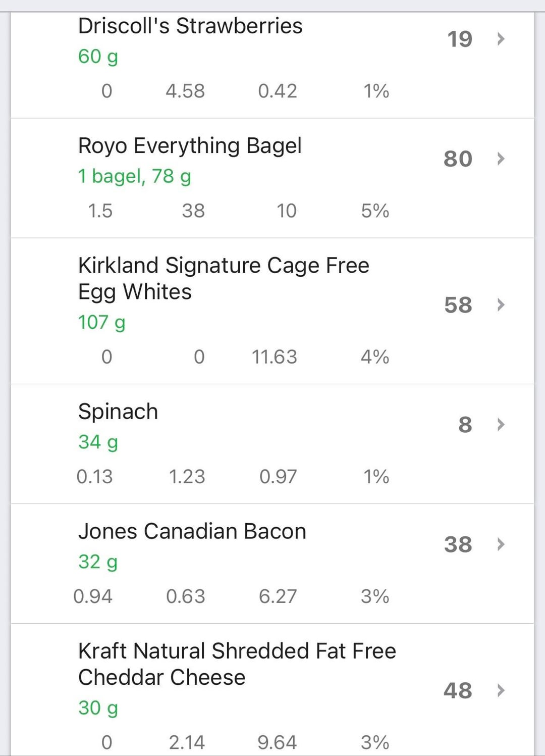The width and height of the screenshot is (545, 756).
Task: Tap chevron beside Kirkland Egg Whites
Action: (x=501, y=305)
